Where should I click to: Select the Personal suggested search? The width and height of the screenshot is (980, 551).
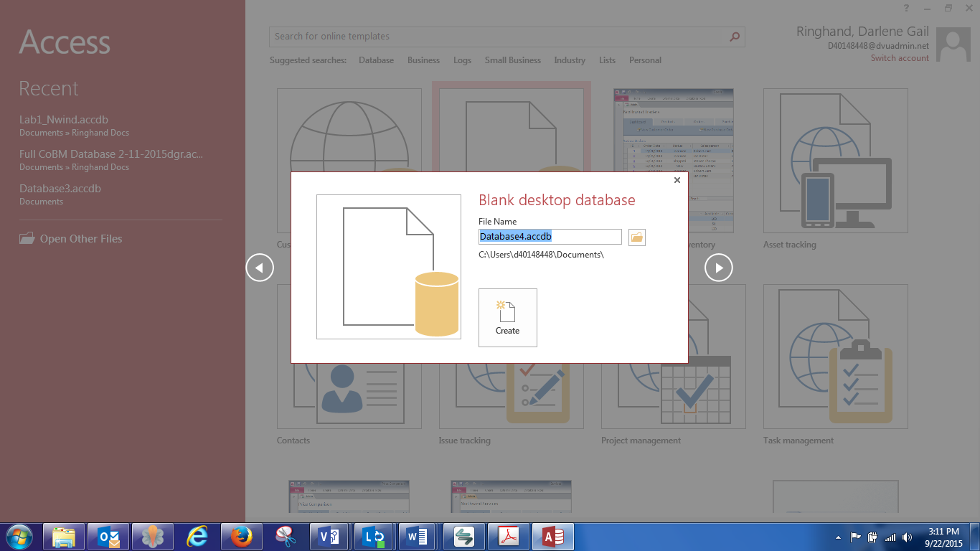point(645,60)
